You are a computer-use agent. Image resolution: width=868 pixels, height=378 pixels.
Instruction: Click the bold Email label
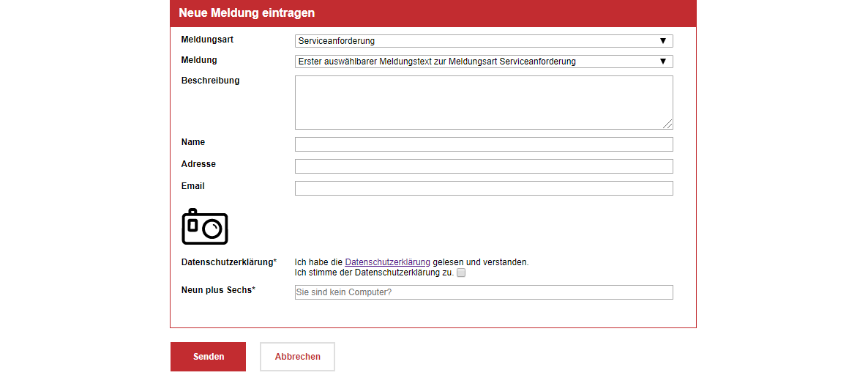pyautogui.click(x=193, y=186)
